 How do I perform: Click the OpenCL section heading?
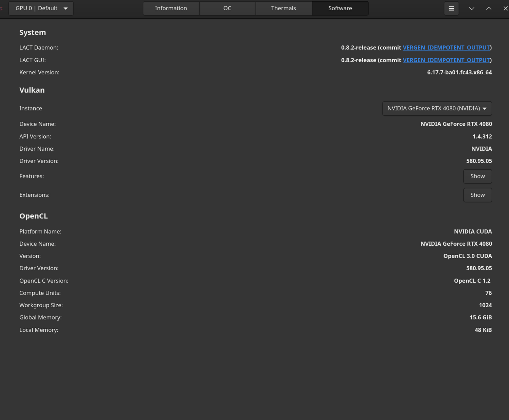click(x=34, y=216)
